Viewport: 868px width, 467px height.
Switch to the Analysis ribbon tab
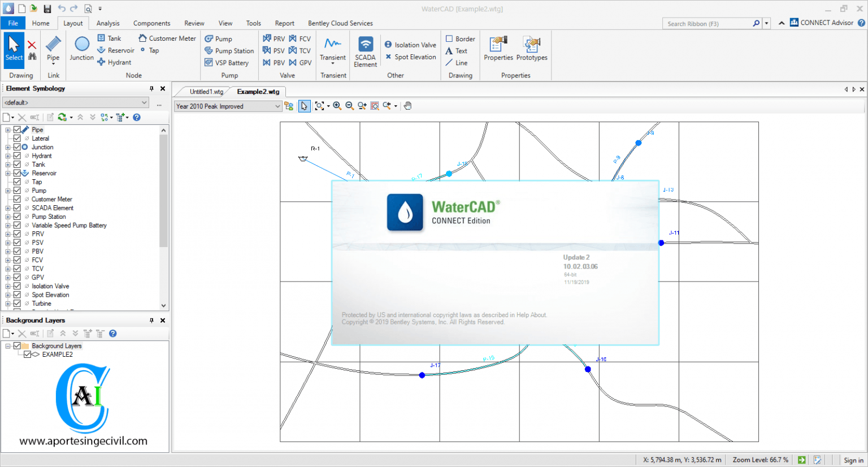pyautogui.click(x=107, y=23)
